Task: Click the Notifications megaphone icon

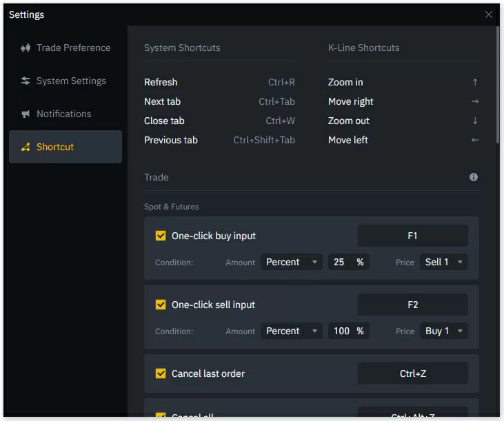Action: [x=26, y=114]
